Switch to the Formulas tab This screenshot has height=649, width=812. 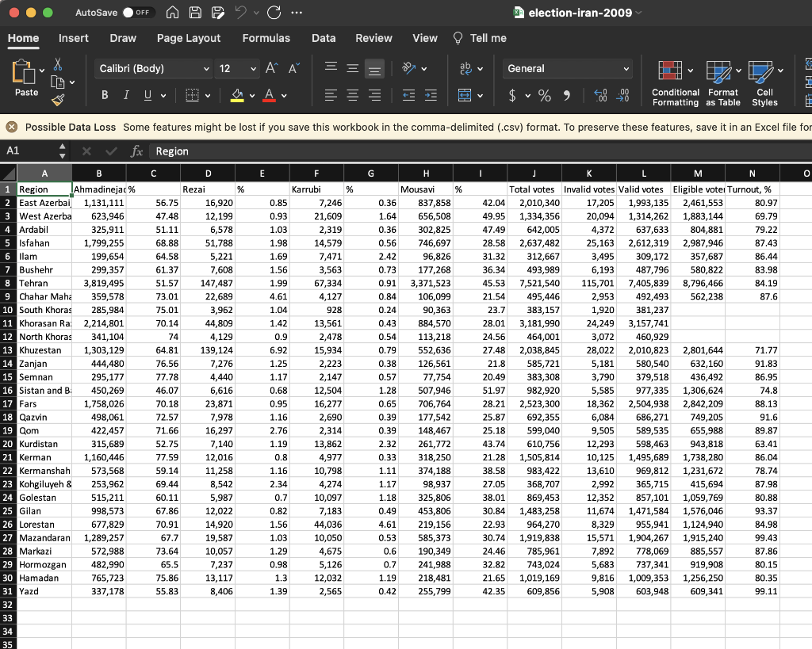pyautogui.click(x=266, y=38)
